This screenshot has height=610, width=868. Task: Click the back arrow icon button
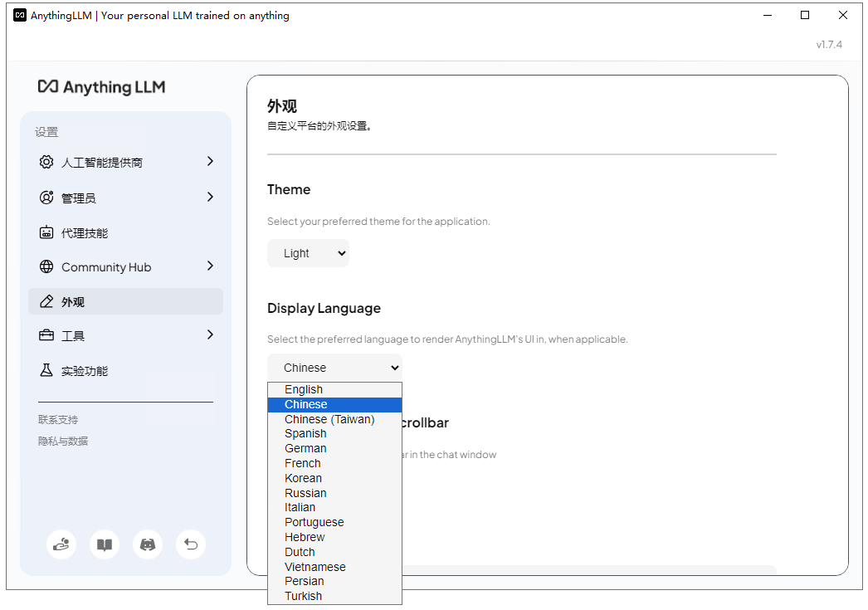click(x=191, y=544)
